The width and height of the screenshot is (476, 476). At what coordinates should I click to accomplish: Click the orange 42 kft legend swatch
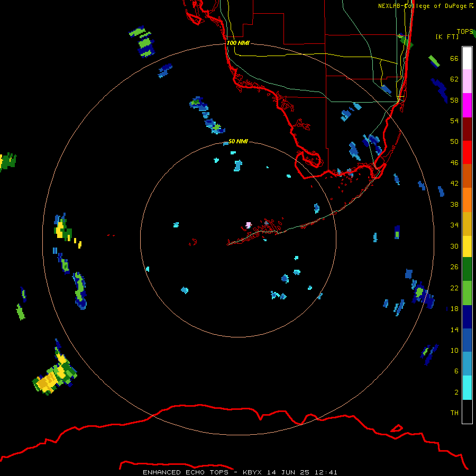tap(467, 200)
